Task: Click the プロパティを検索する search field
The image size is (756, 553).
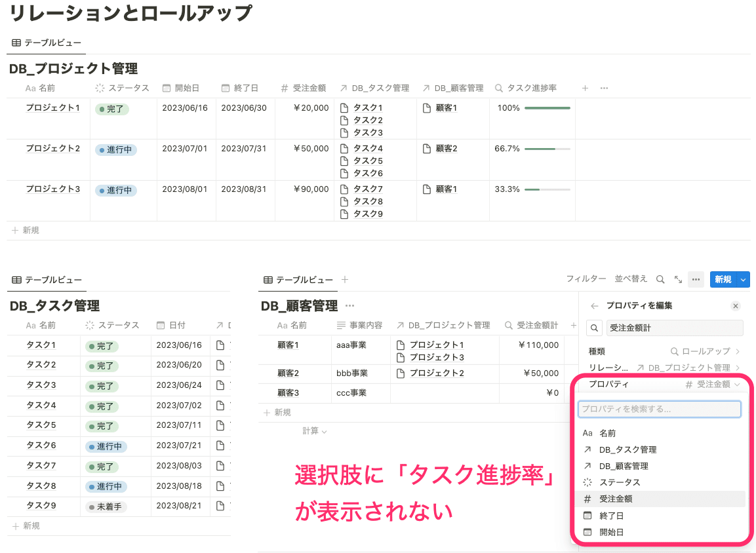Action: coord(659,409)
